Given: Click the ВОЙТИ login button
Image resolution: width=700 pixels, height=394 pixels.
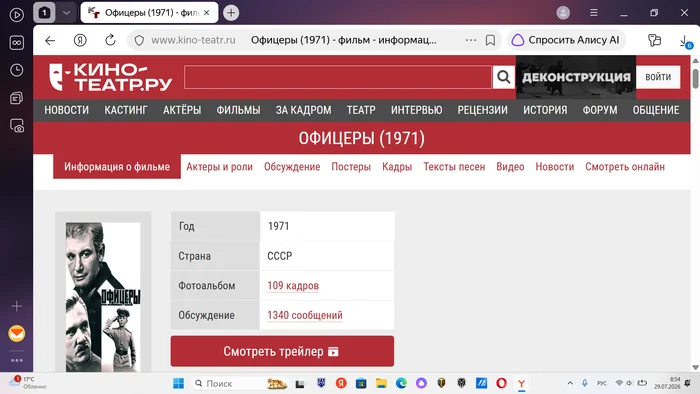Looking at the screenshot, I should (x=658, y=77).
